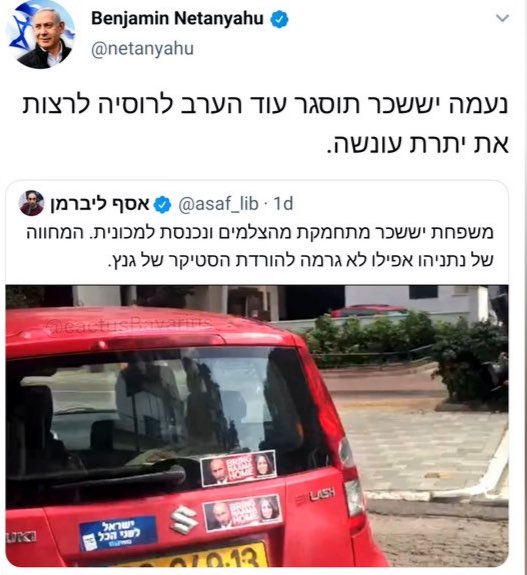Click the blue verified badge beside Benjamin Netanyahu
527x575 pixels.
(x=279, y=19)
